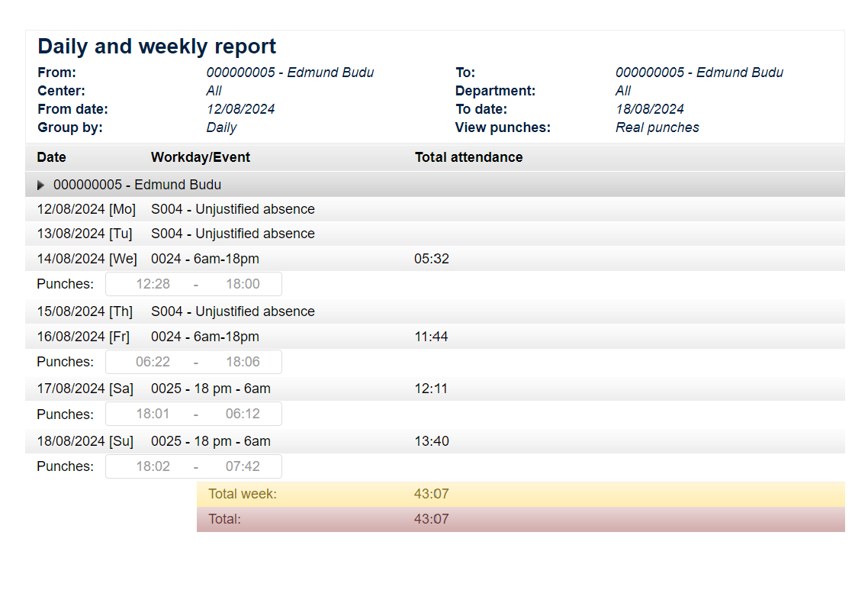The height and width of the screenshot is (600, 868).
Task: Click the 12/08/2024 [Mo] row date
Action: click(86, 209)
